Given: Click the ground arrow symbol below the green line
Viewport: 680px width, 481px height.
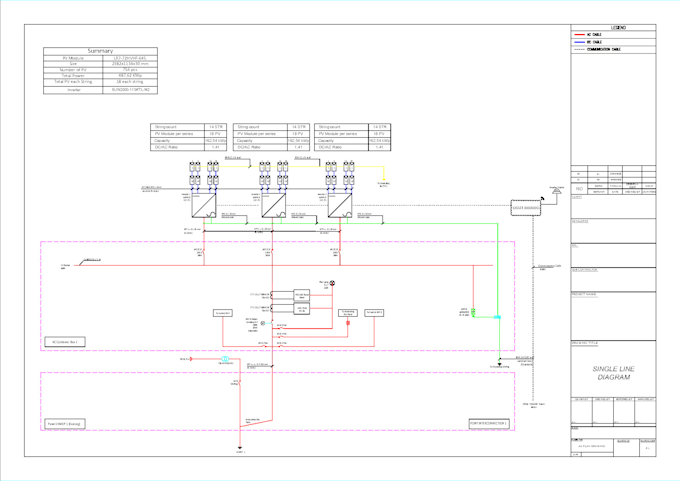Looking at the screenshot, I should [x=500, y=363].
